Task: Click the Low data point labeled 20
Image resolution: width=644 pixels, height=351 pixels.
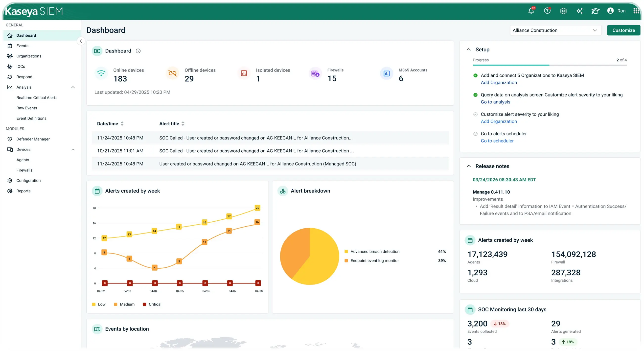Action: coord(257,208)
